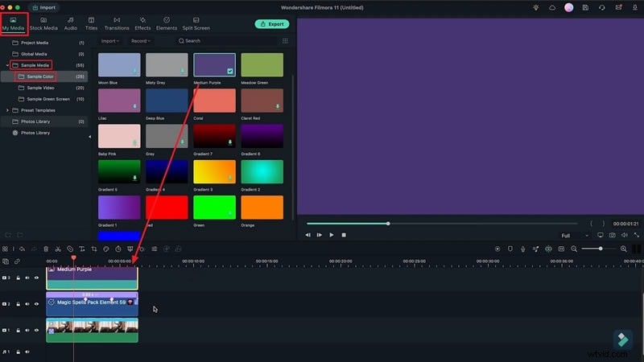The width and height of the screenshot is (644, 362).
Task: Hide video track 2 with eye icon
Action: [x=36, y=304]
